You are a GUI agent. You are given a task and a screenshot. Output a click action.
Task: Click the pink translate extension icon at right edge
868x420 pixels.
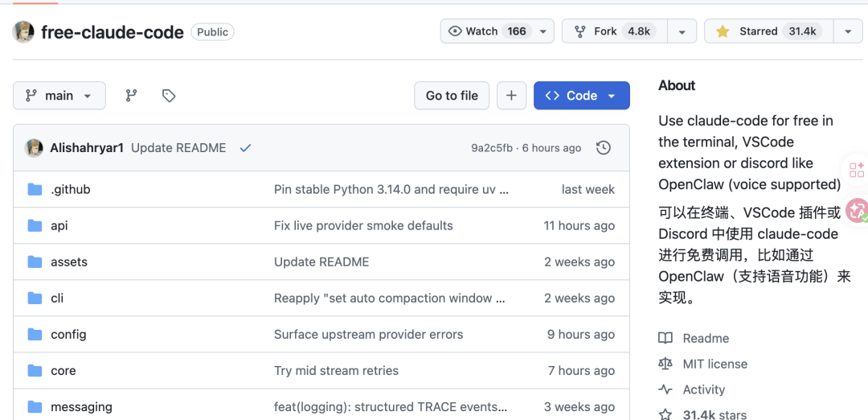[x=858, y=211]
